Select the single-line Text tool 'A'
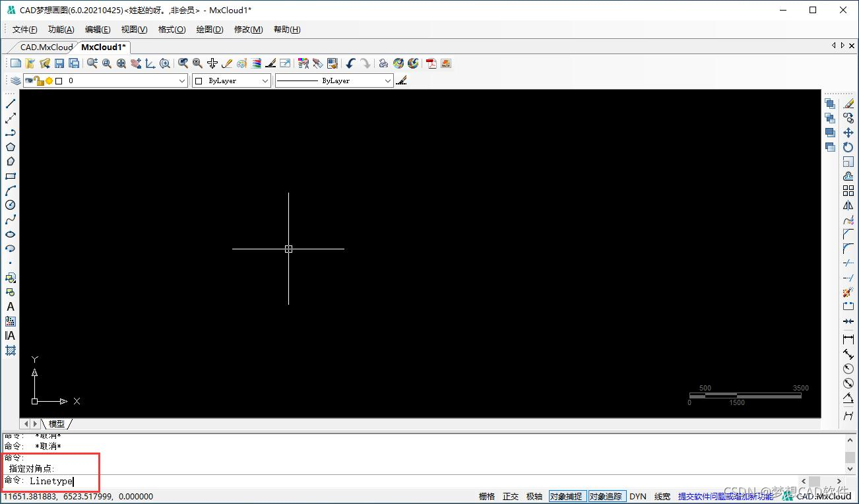This screenshot has height=504, width=859. 11,307
